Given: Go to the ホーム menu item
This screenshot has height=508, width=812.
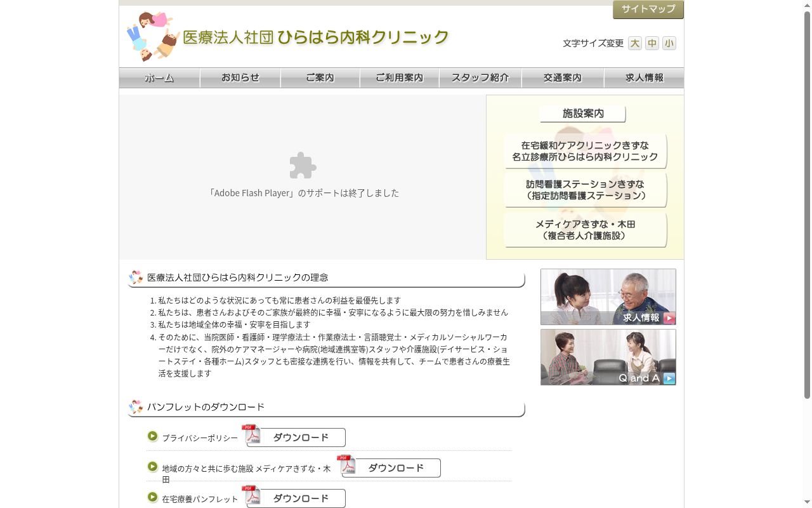Looking at the screenshot, I should (x=159, y=77).
